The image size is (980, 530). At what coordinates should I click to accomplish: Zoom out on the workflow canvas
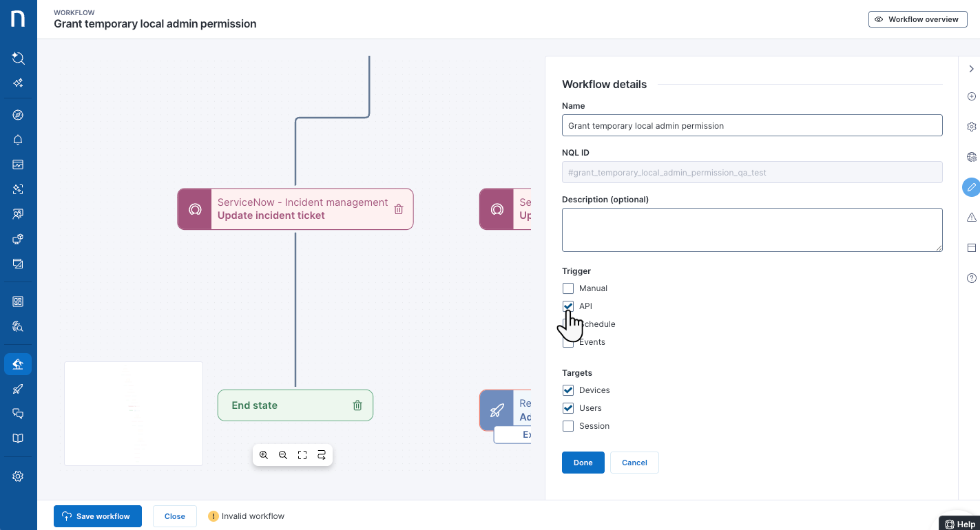pyautogui.click(x=283, y=455)
